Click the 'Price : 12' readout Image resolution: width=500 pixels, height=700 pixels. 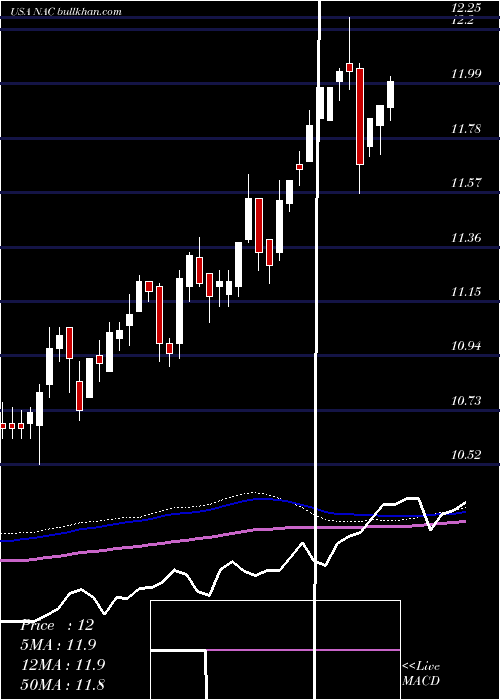pyautogui.click(x=57, y=625)
